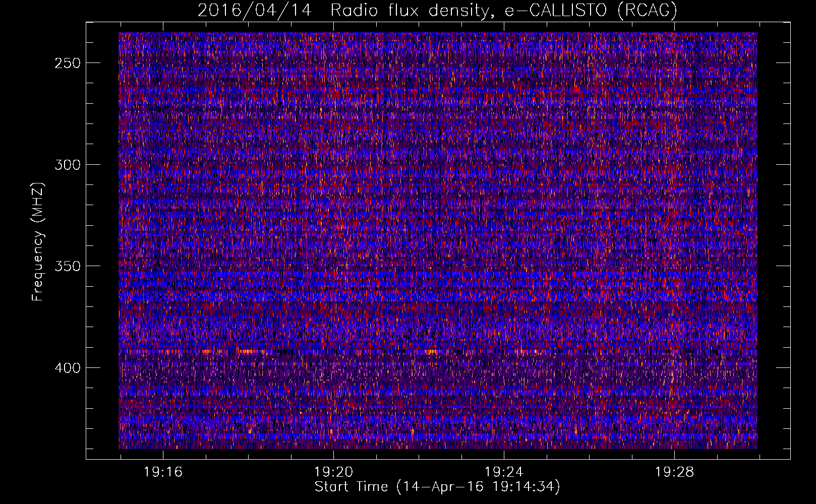The image size is (816, 504).
Task: Click the 19:24 time tick label
Action: (504, 472)
